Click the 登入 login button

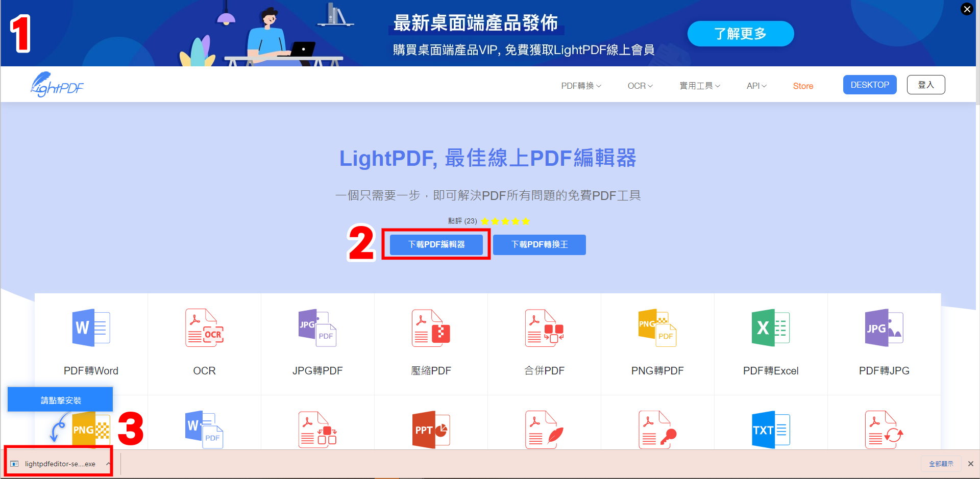(x=926, y=85)
